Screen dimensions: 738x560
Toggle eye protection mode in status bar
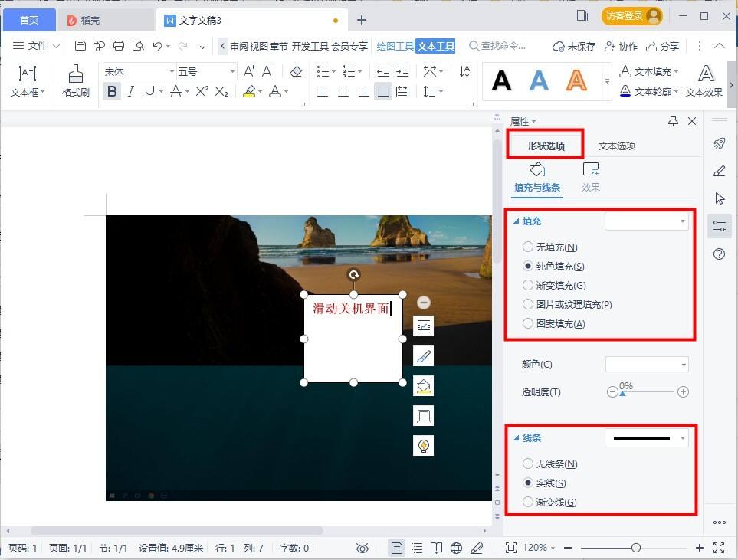click(362, 548)
